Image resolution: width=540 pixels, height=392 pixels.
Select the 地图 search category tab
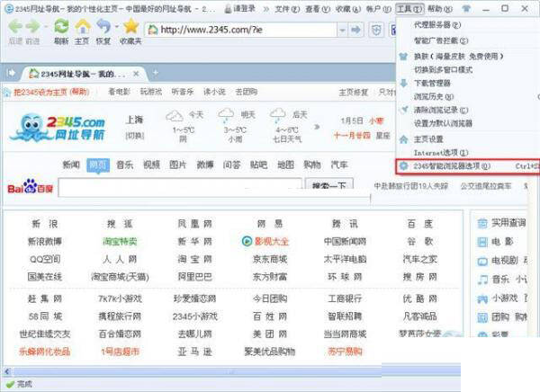coord(286,165)
